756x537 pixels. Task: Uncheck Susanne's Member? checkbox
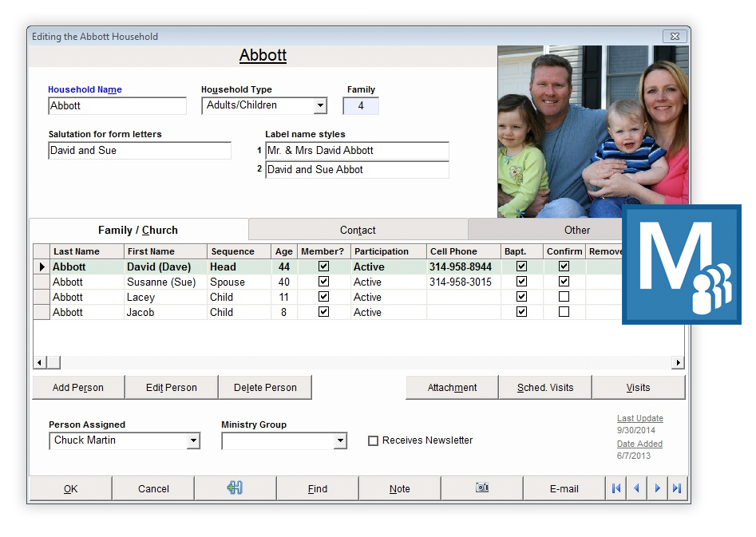(x=323, y=281)
